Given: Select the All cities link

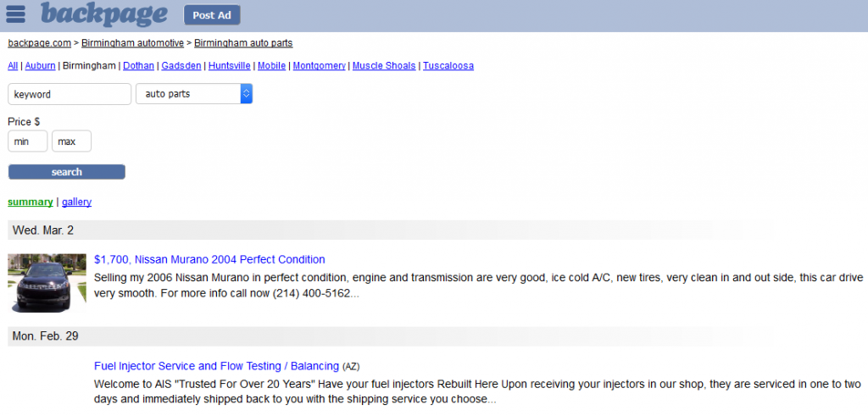Looking at the screenshot, I should coord(13,66).
